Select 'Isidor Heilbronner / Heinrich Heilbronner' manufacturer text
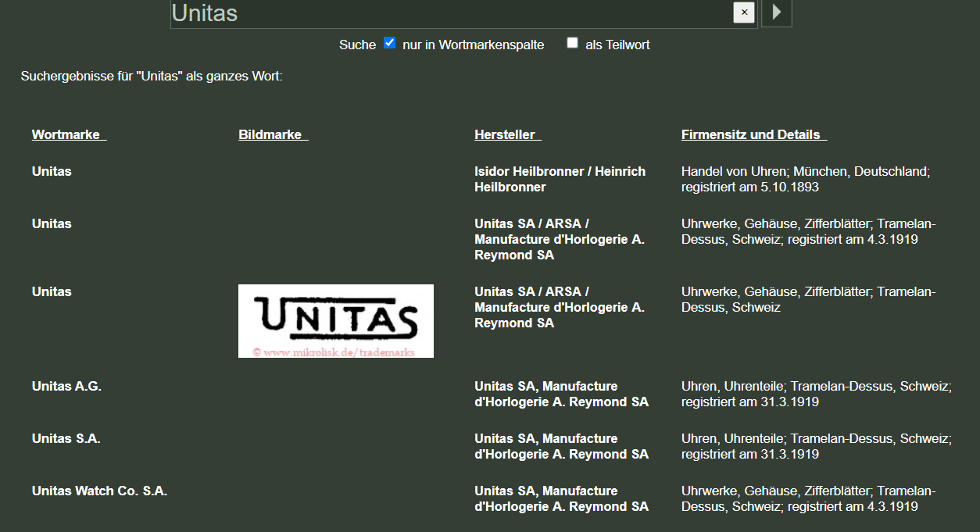980x532 pixels. [x=560, y=179]
